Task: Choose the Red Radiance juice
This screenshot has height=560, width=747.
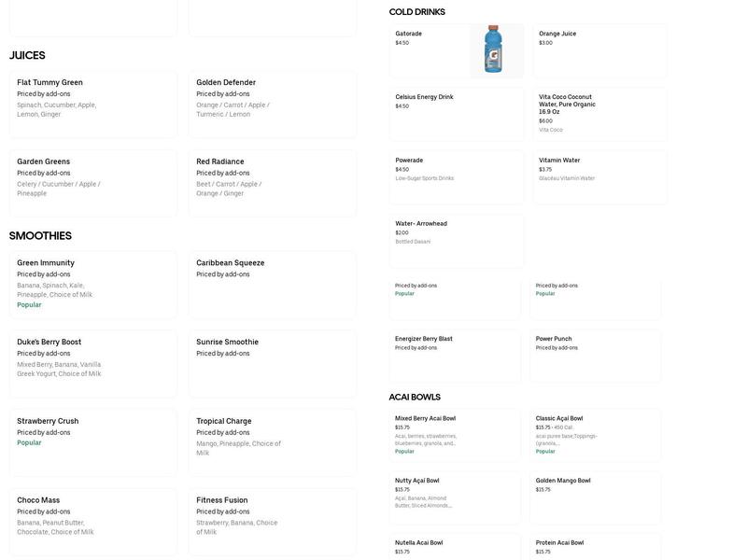Action: (272, 183)
